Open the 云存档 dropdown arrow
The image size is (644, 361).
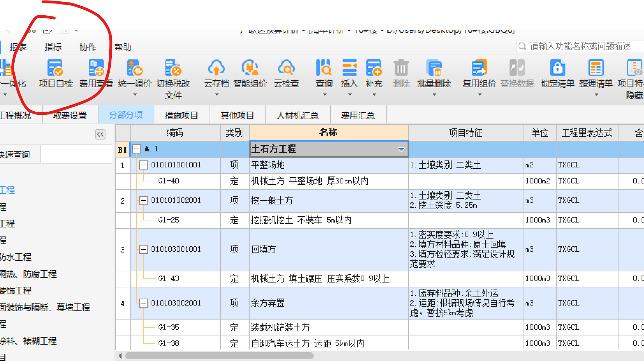pos(217,95)
